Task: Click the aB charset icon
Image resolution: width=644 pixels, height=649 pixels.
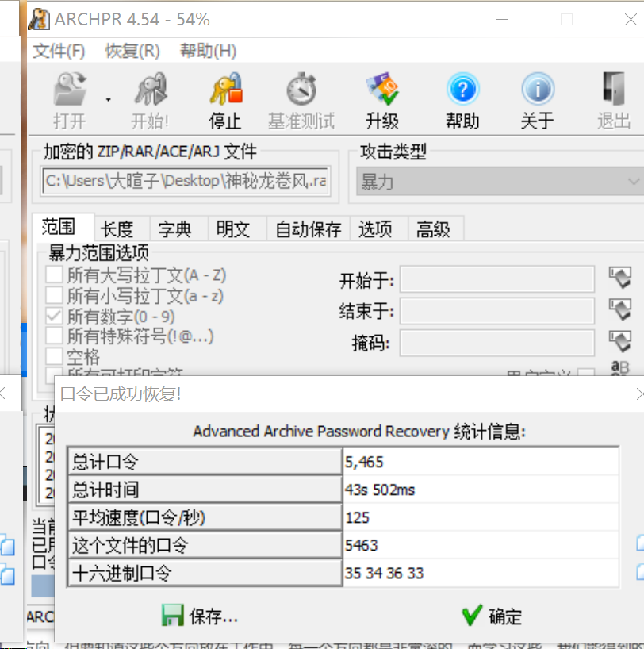Action: point(620,367)
